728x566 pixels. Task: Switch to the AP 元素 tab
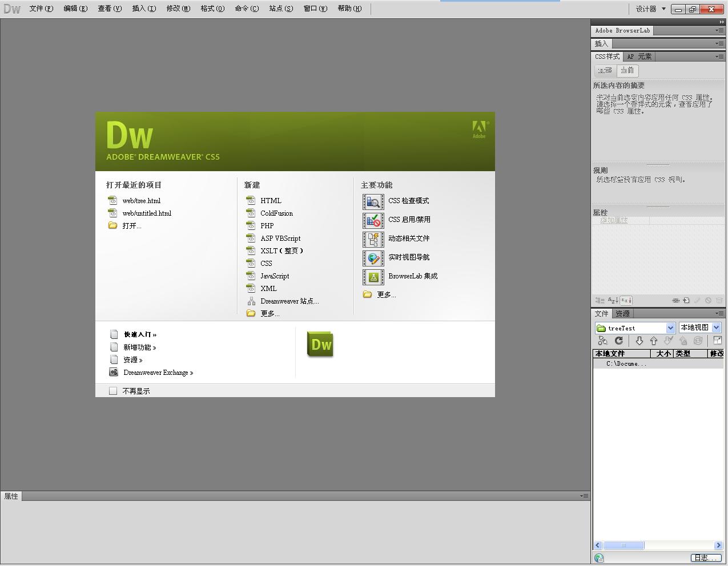[639, 56]
